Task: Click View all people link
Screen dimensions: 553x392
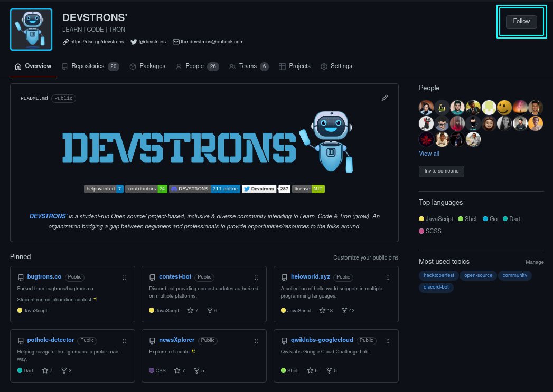Action: (x=429, y=154)
